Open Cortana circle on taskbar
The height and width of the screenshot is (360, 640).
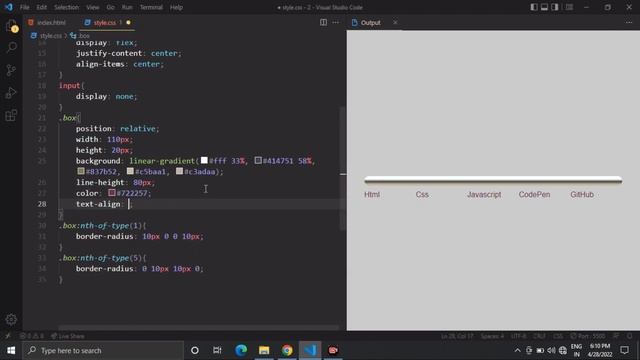coord(195,350)
